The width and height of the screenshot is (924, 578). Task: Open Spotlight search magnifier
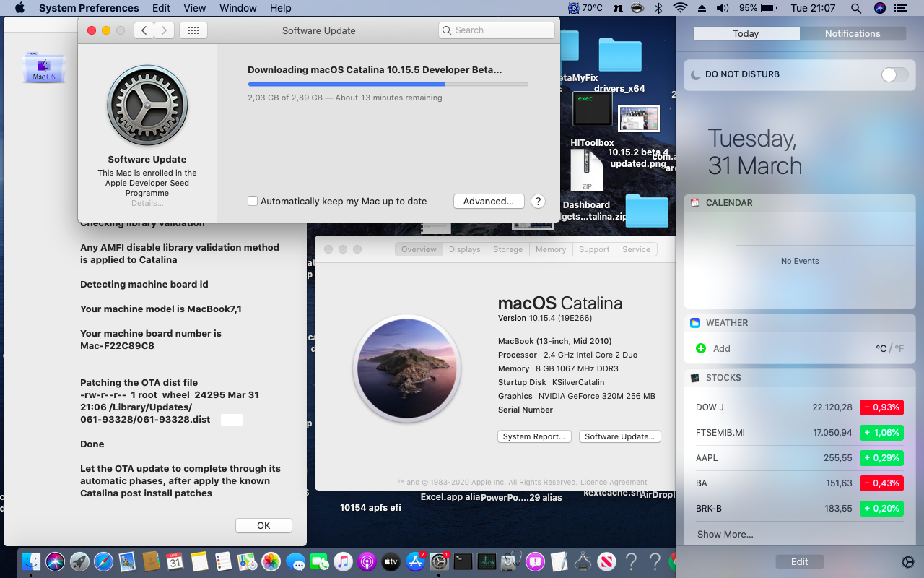pyautogui.click(x=856, y=8)
